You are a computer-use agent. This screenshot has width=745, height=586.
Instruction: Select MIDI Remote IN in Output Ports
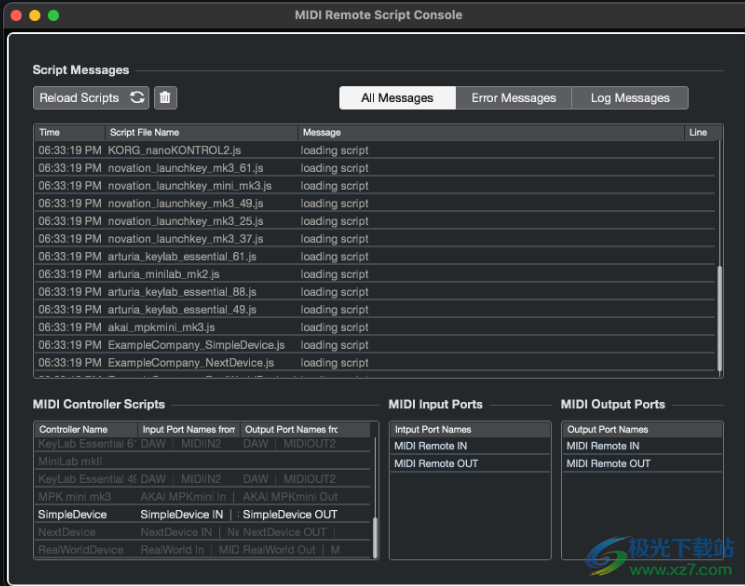pos(642,446)
